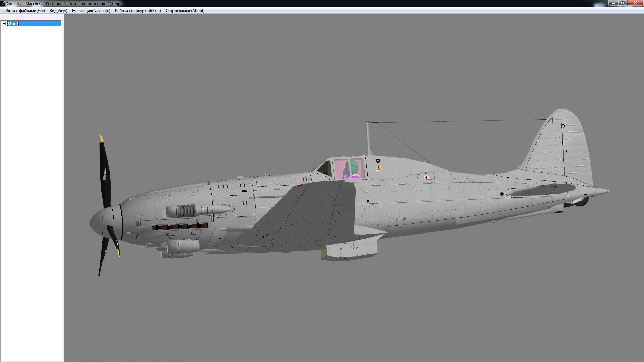Screen dimensions: 644x362
Task: Open the About (О программе) menu
Action: [185, 11]
